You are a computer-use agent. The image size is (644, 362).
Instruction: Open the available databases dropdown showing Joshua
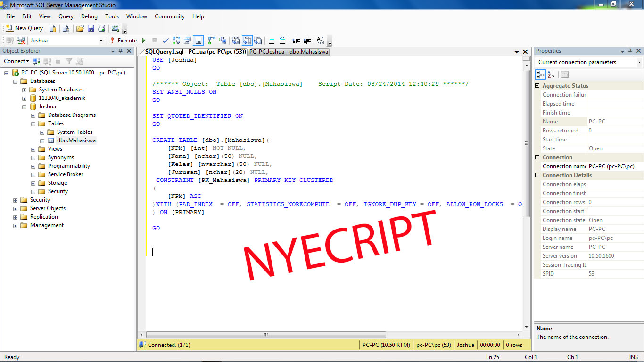tap(101, 40)
